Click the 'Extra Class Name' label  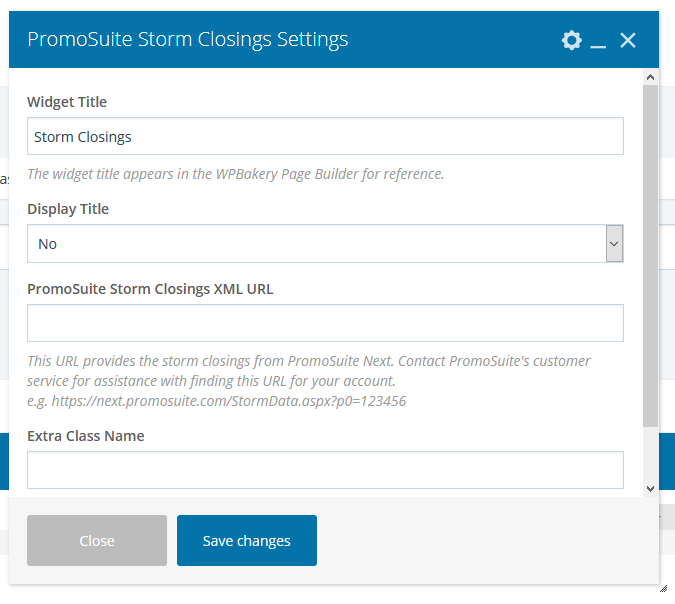(86, 436)
